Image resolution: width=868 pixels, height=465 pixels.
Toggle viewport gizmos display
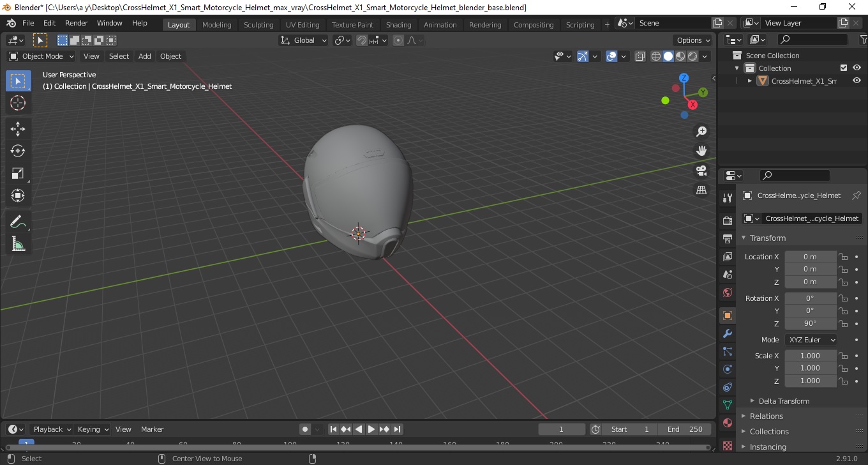click(x=583, y=56)
